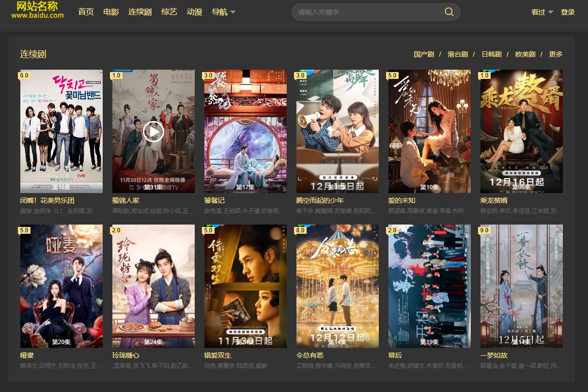Open the 错爱双生 poster thumbnail
Image resolution: width=588 pixels, height=392 pixels.
click(246, 286)
